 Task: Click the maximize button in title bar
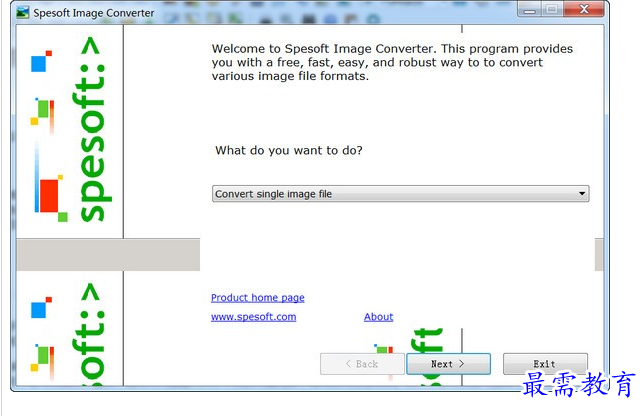point(552,9)
